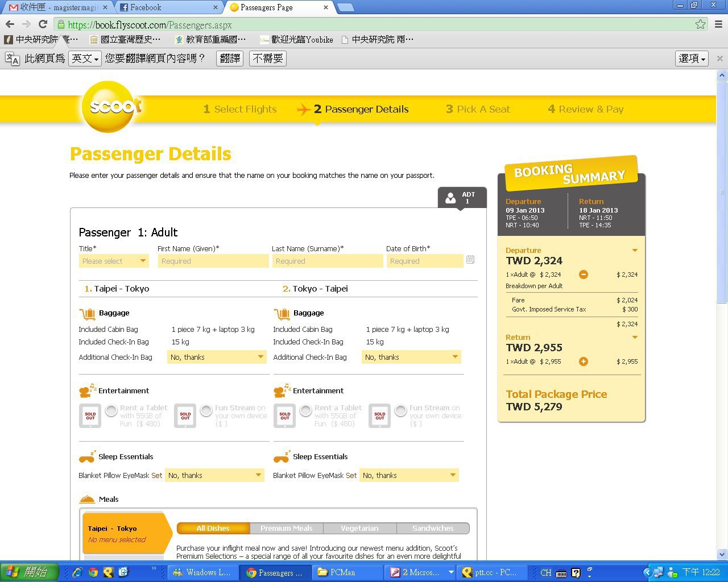Click the browser reload icon

click(x=43, y=24)
